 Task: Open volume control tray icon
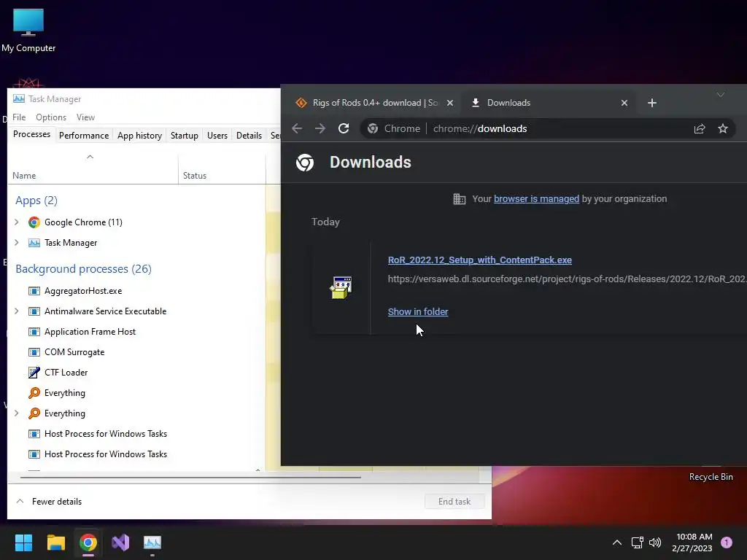click(x=656, y=542)
